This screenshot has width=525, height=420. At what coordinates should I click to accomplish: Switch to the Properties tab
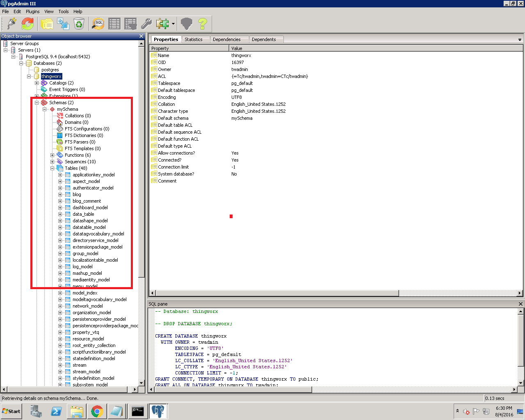[166, 39]
